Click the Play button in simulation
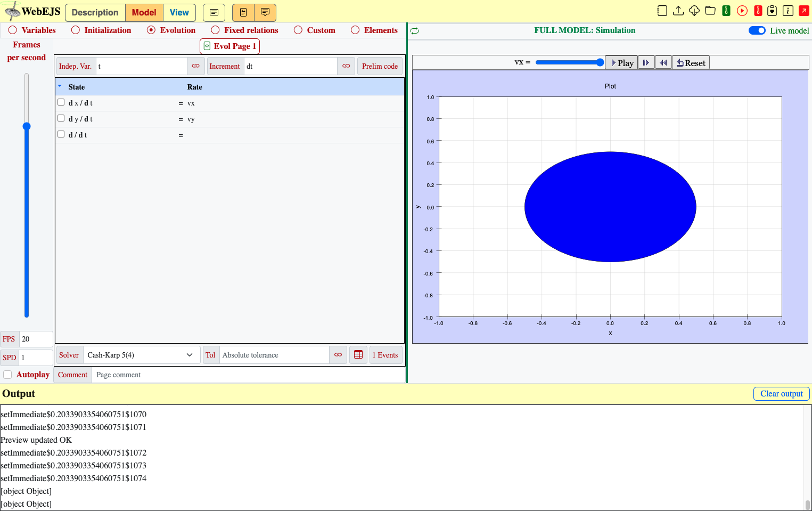 tap(622, 63)
